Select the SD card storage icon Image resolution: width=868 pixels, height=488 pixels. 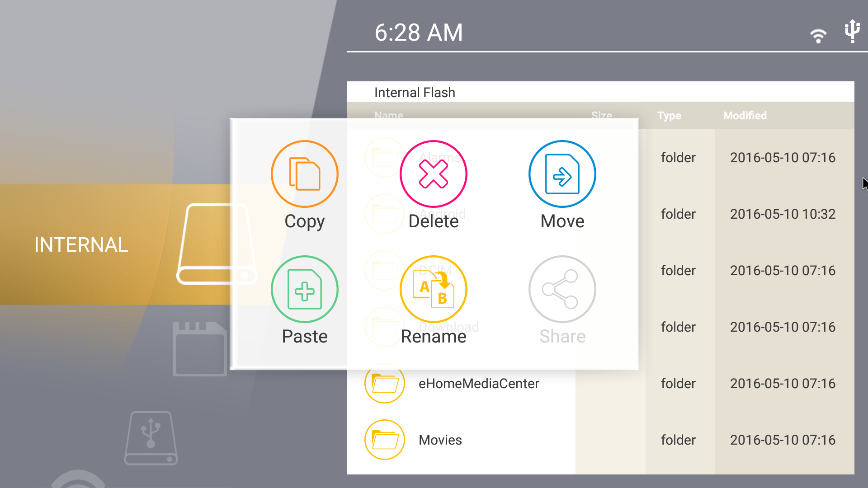point(199,349)
